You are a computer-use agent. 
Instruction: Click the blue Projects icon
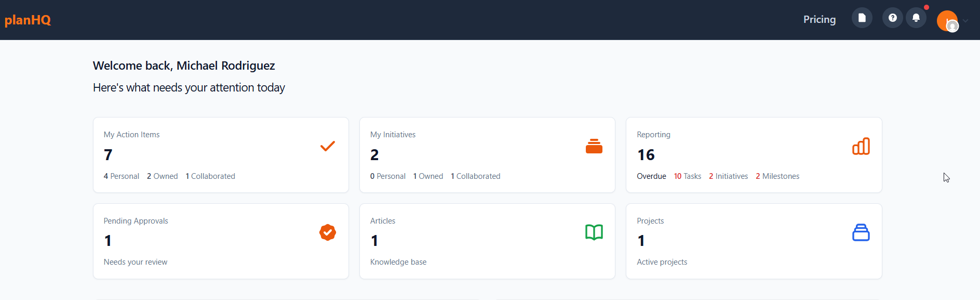861,232
